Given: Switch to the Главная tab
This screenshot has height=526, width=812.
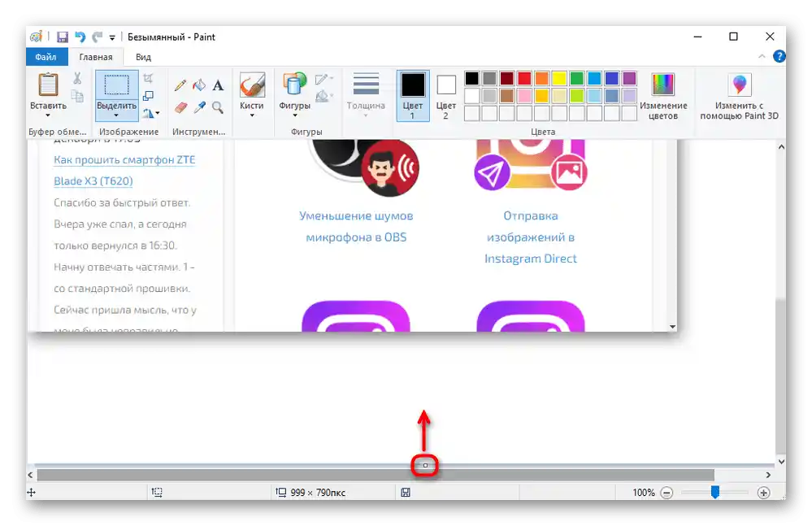Looking at the screenshot, I should click(x=96, y=57).
